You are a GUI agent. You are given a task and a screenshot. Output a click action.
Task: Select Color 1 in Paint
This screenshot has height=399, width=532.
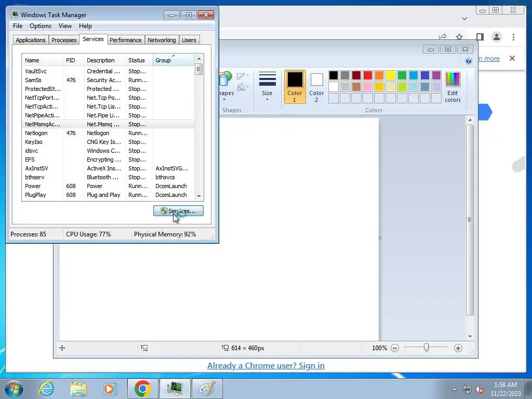[x=295, y=87]
